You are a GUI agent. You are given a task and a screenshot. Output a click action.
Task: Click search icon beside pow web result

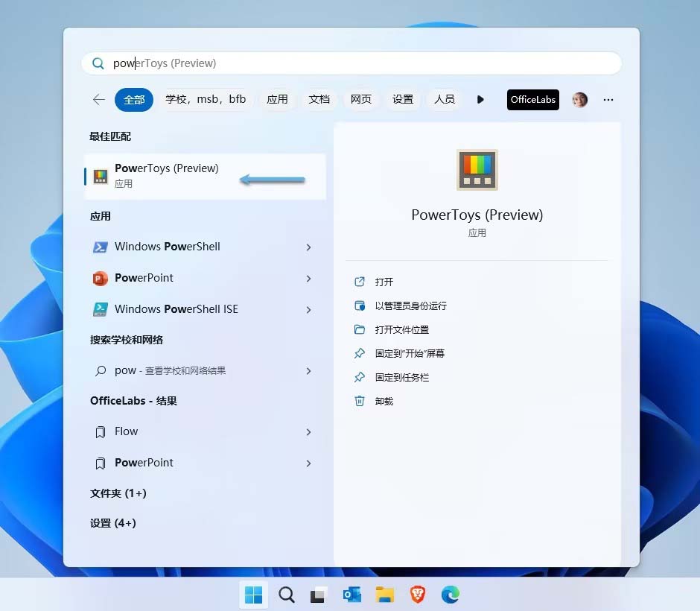[x=101, y=371]
